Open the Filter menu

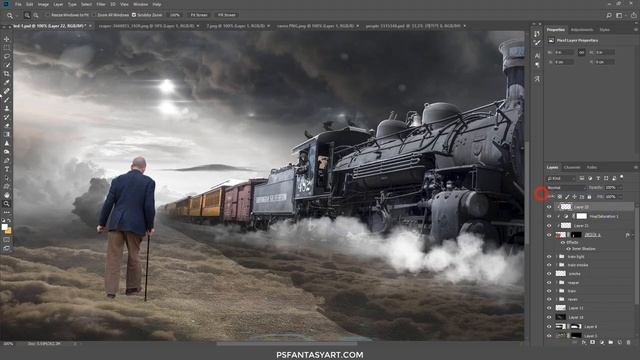tap(101, 4)
